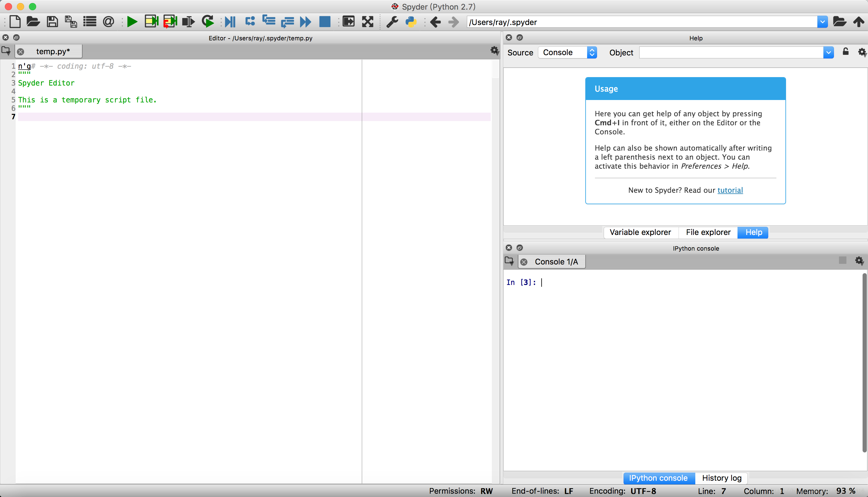Image resolution: width=868 pixels, height=497 pixels.
Task: Switch to Variable explorer tab
Action: [640, 233]
